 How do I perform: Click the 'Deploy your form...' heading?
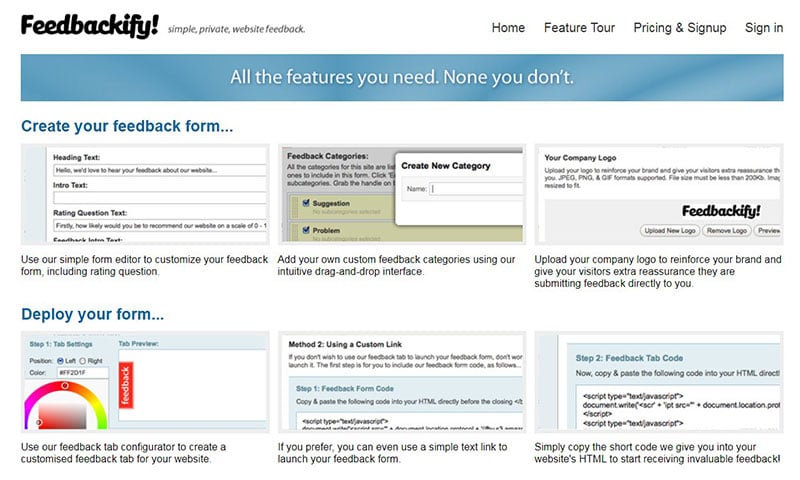[92, 314]
